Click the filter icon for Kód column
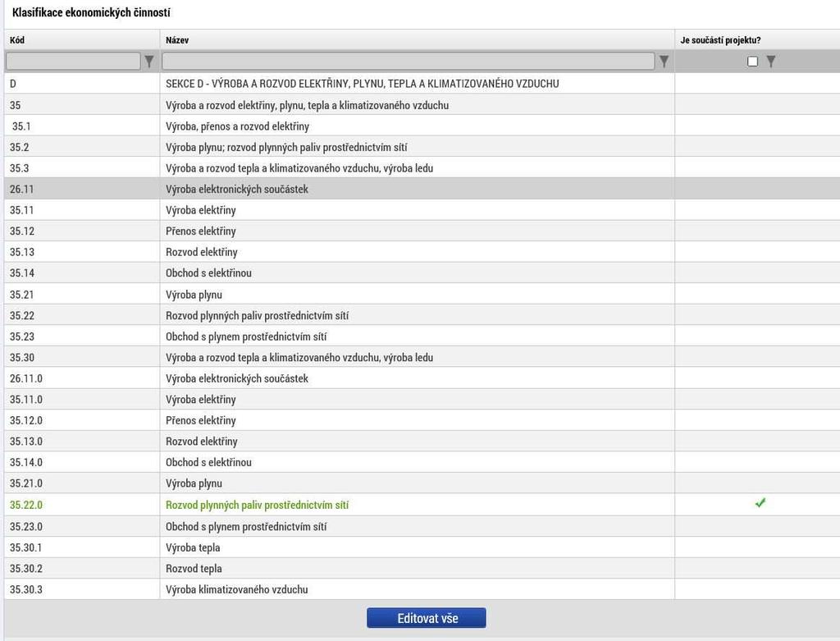840x641 pixels. (x=149, y=62)
